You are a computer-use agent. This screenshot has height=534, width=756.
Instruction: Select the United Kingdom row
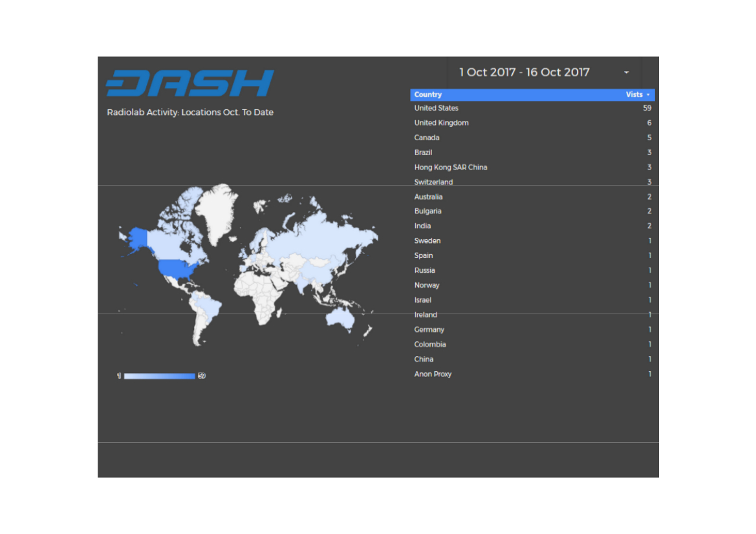[x=532, y=123]
